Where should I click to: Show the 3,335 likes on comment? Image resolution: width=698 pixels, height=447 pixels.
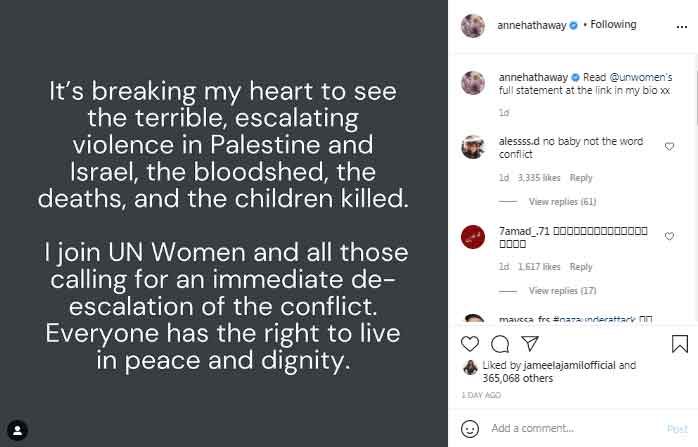540,178
